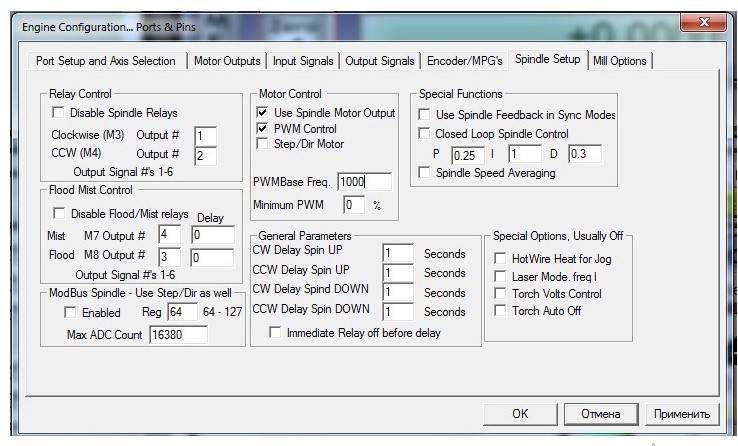Enable Use Spindle Feedback in Sync Modes
Viewport: 738px width, 446px height.
[424, 114]
